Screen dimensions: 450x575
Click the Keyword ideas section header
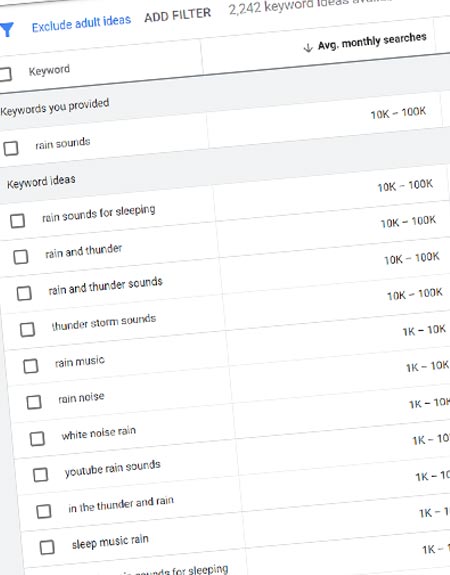click(x=41, y=182)
